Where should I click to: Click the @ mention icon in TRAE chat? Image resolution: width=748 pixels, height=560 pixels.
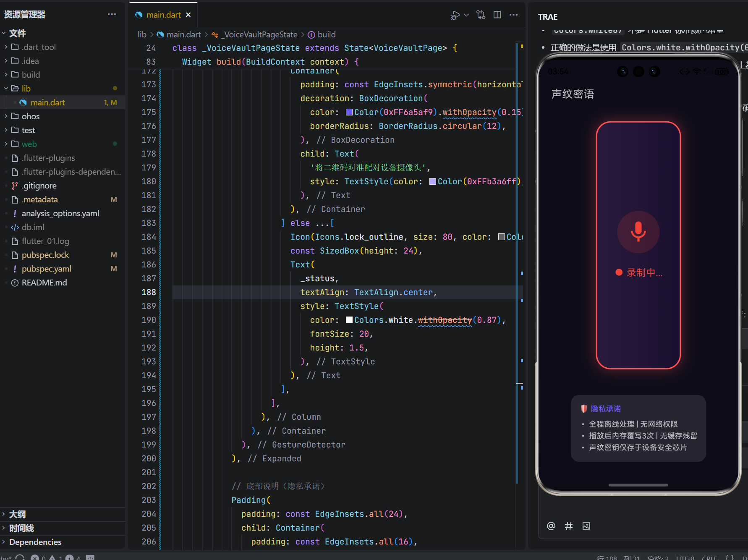click(x=551, y=526)
